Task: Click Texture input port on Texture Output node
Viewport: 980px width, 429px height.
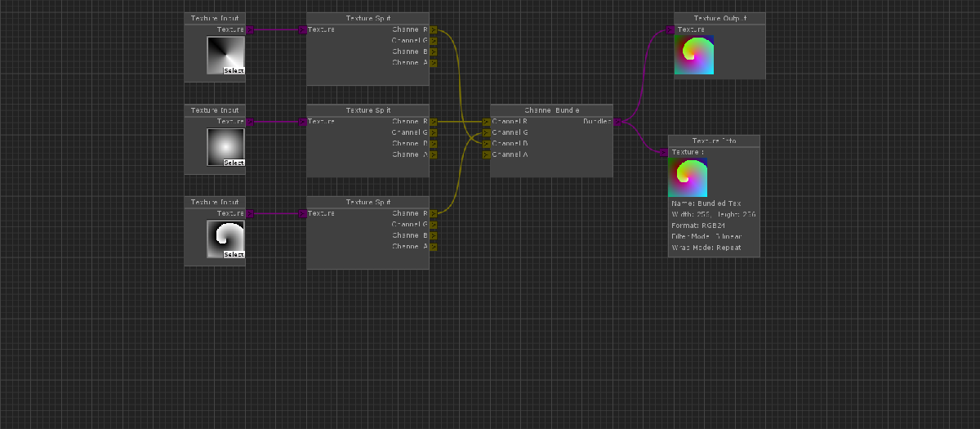Action: click(x=670, y=29)
